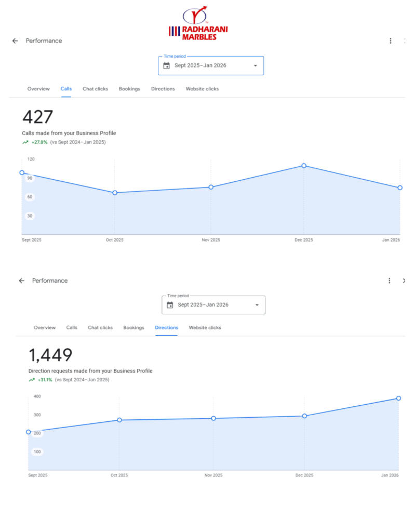Click the Oct 2025 data point on the directions chart
Image resolution: width=414 pixels, height=532 pixels.
[x=119, y=420]
